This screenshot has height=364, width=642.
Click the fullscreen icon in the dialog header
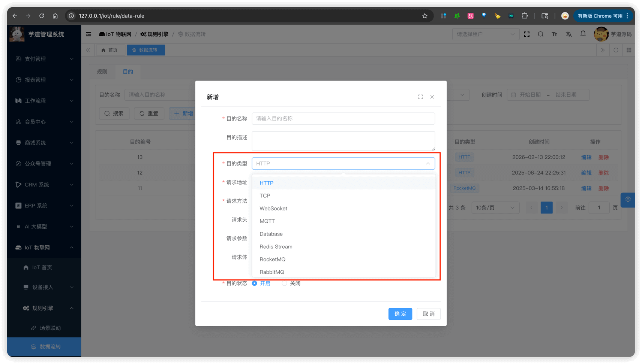420,97
